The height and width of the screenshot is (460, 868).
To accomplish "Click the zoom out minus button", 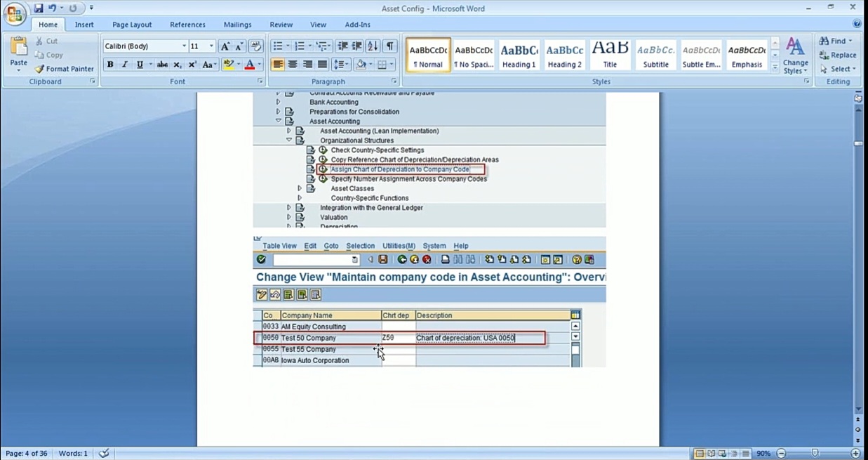I will [781, 454].
